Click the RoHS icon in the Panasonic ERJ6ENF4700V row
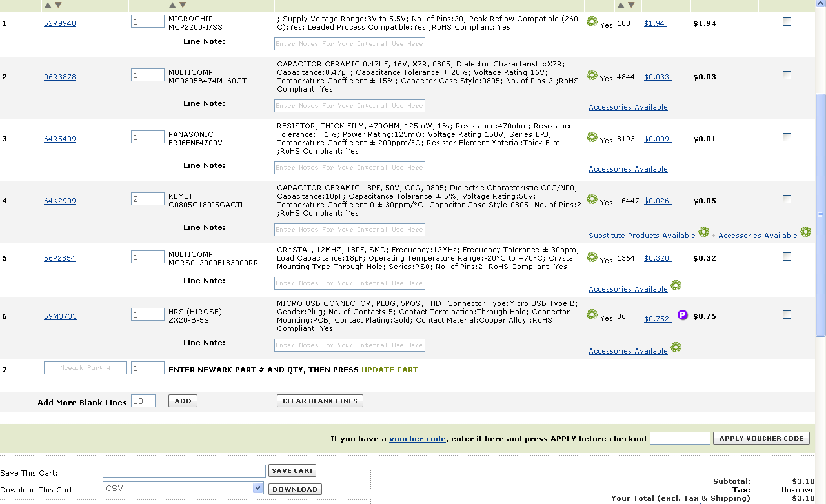Image resolution: width=826 pixels, height=504 pixels. click(x=592, y=137)
